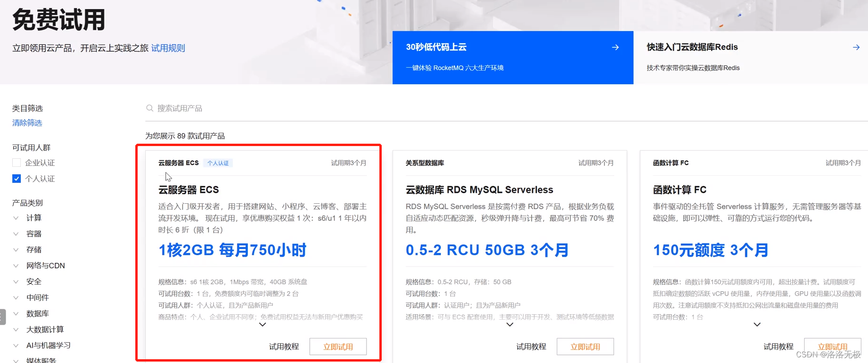Expand the AI与机器学习 category chevron
This screenshot has height=363, width=868.
click(x=16, y=346)
